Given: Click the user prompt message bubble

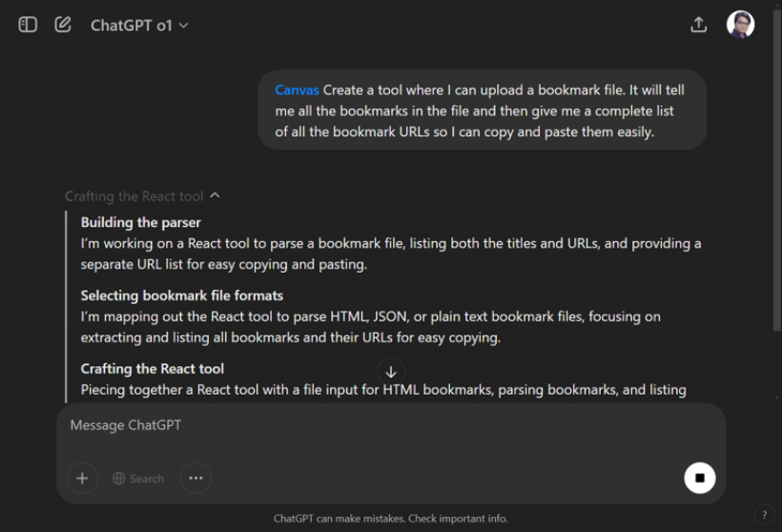Looking at the screenshot, I should tap(482, 111).
